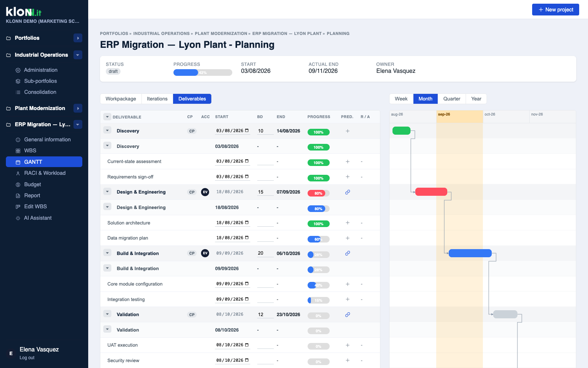Collapse the Build & Integration CP row chevron
The height and width of the screenshot is (368, 588).
[x=107, y=253]
